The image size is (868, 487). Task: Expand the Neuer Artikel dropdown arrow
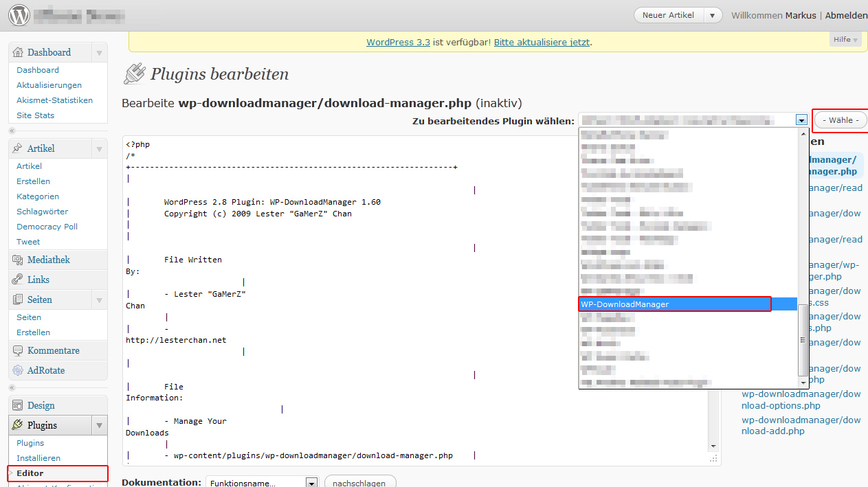(713, 15)
